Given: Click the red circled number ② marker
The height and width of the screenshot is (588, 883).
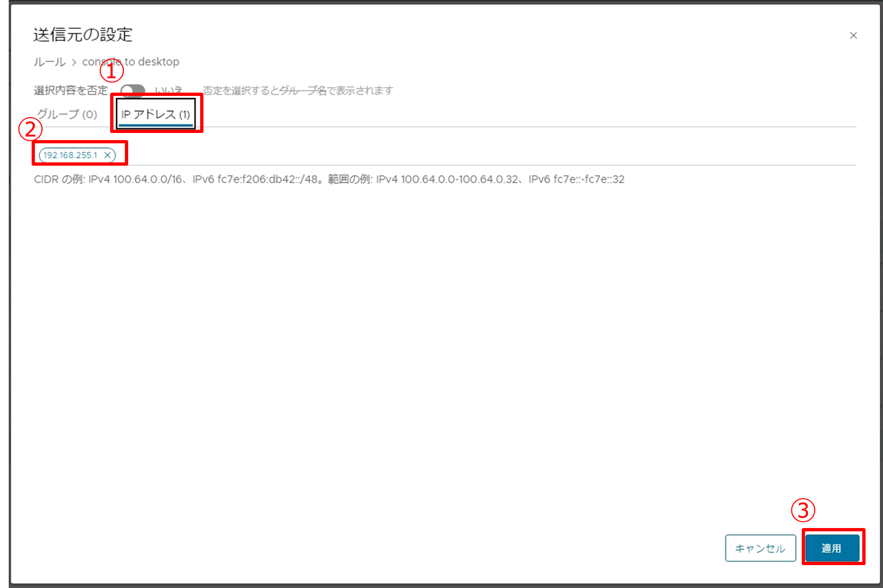Looking at the screenshot, I should coord(30,130).
